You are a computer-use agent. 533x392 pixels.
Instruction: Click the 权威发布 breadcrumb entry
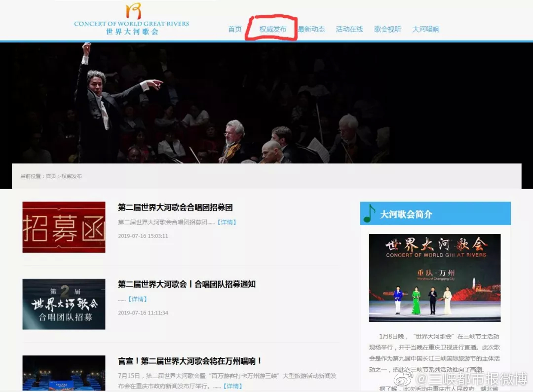72,176
